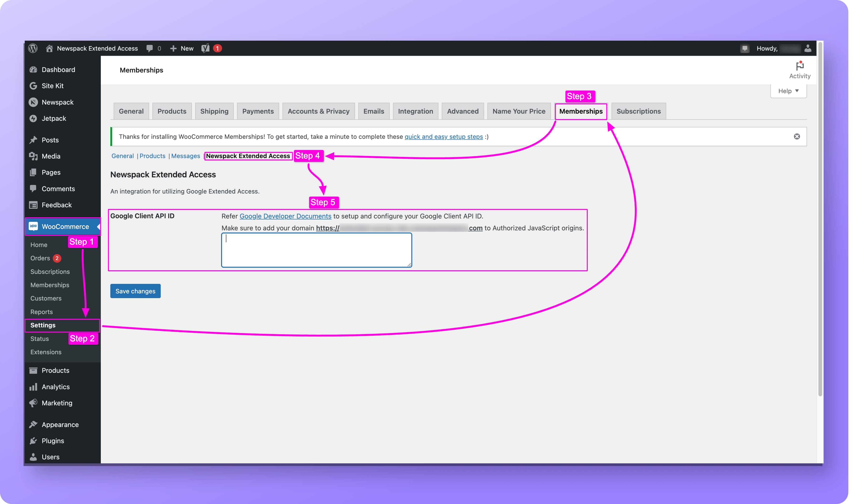Open the Plugins sidebar menu
Image resolution: width=853 pixels, height=504 pixels.
(53, 441)
